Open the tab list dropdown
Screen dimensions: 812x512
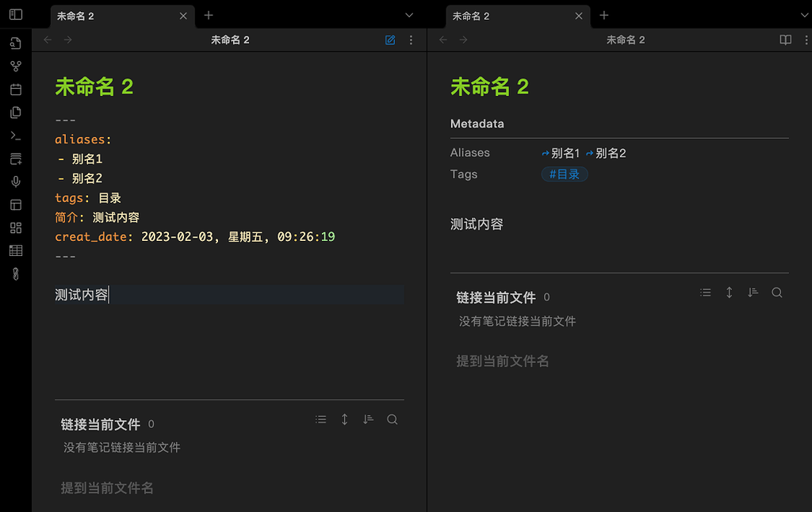pos(408,15)
